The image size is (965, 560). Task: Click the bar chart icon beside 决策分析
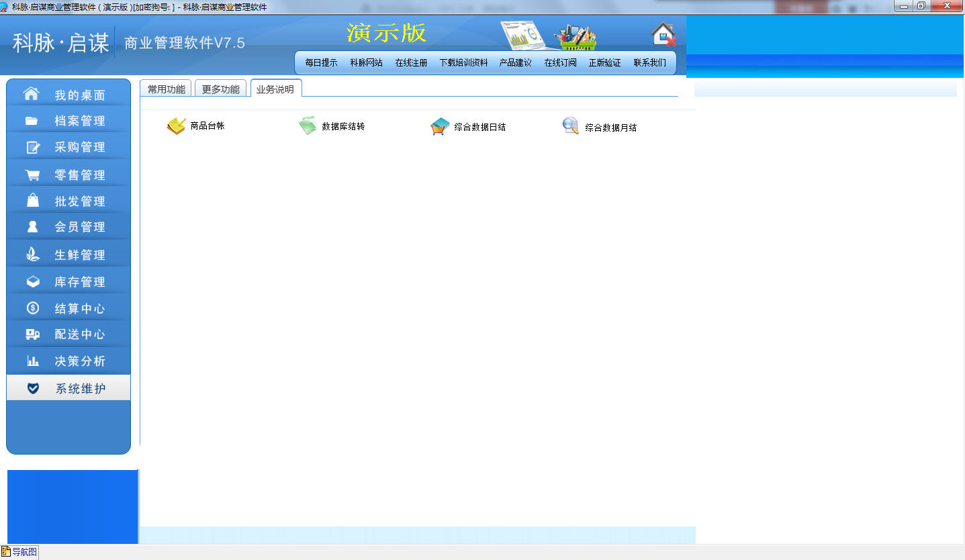[32, 361]
